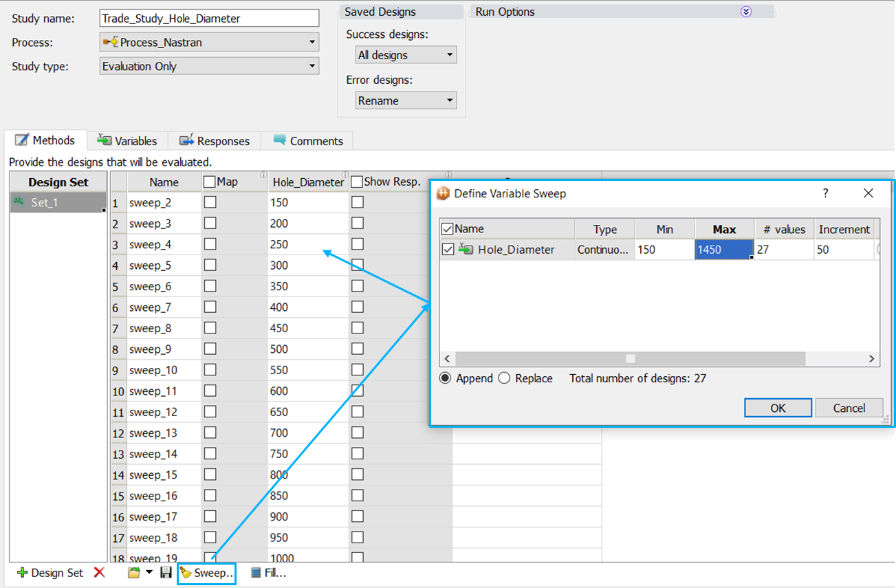
Task: Expand the Run Options section
Action: coord(746,12)
